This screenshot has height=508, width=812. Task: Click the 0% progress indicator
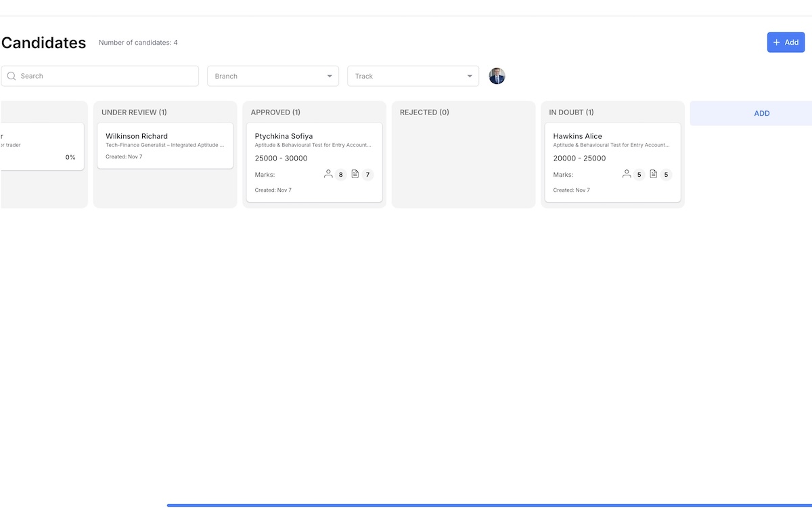70,157
